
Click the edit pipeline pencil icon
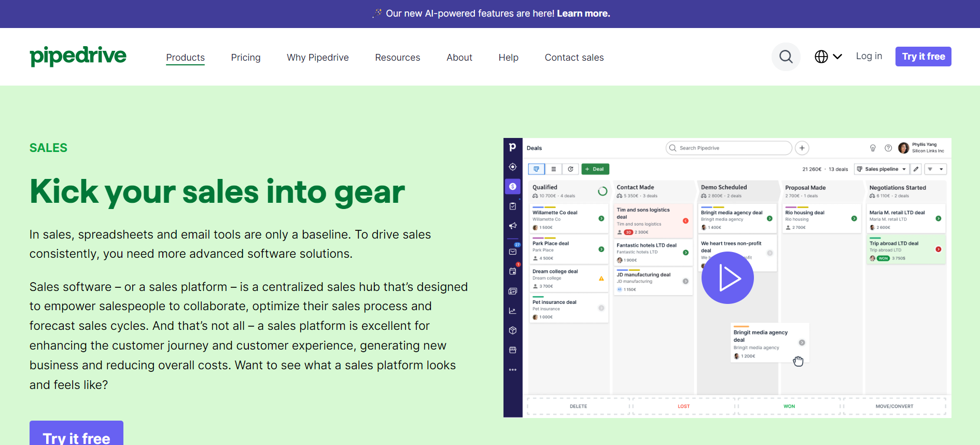(916, 169)
